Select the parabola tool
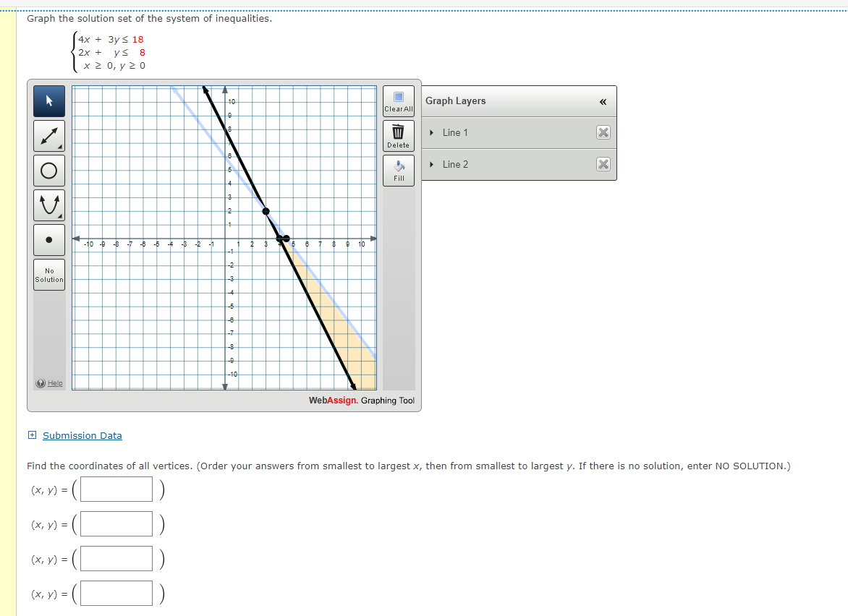Screen dimensions: 848x616 tap(48, 205)
